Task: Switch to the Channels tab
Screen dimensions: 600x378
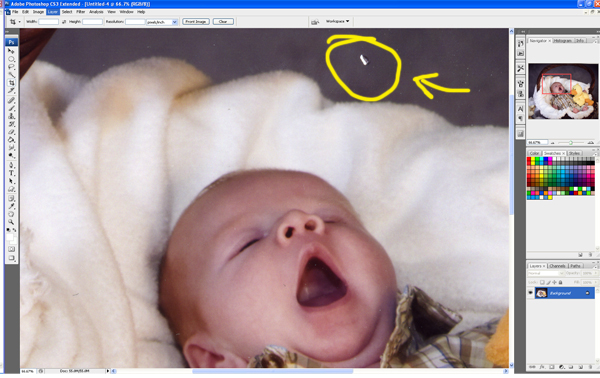Action: 557,266
